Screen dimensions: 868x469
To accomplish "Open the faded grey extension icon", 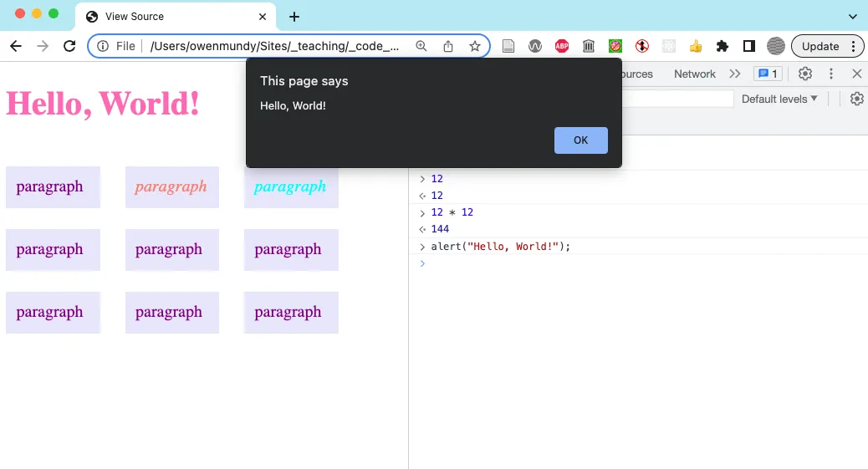I will [669, 46].
